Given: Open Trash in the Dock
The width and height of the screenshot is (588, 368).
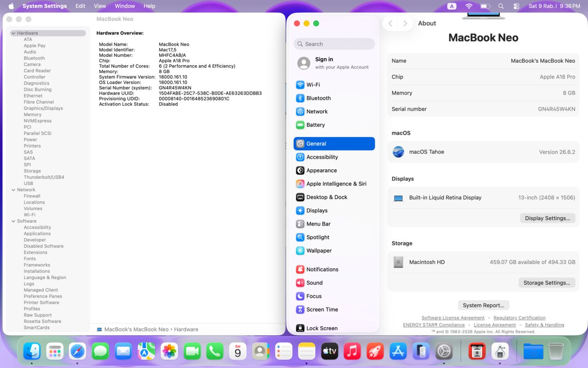Looking at the screenshot, I should [556, 351].
